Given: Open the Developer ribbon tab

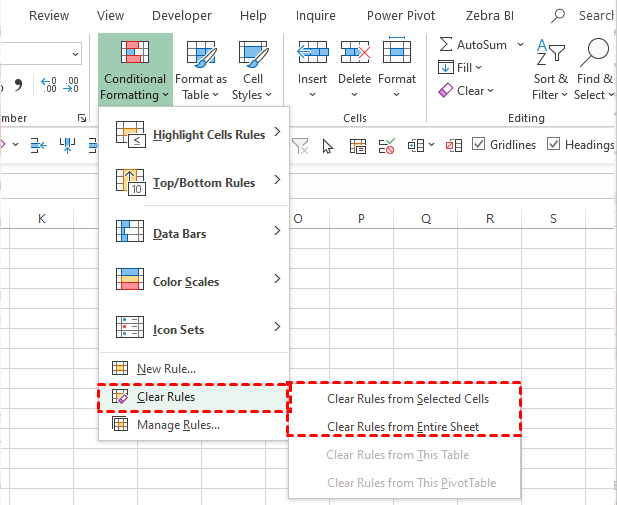Looking at the screenshot, I should [x=182, y=16].
